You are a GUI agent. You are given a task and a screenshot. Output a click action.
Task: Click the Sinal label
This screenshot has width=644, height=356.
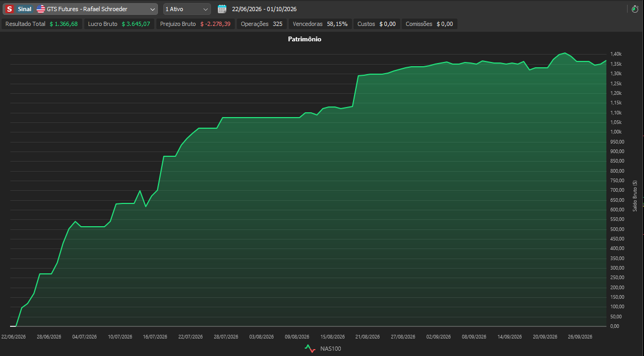24,9
